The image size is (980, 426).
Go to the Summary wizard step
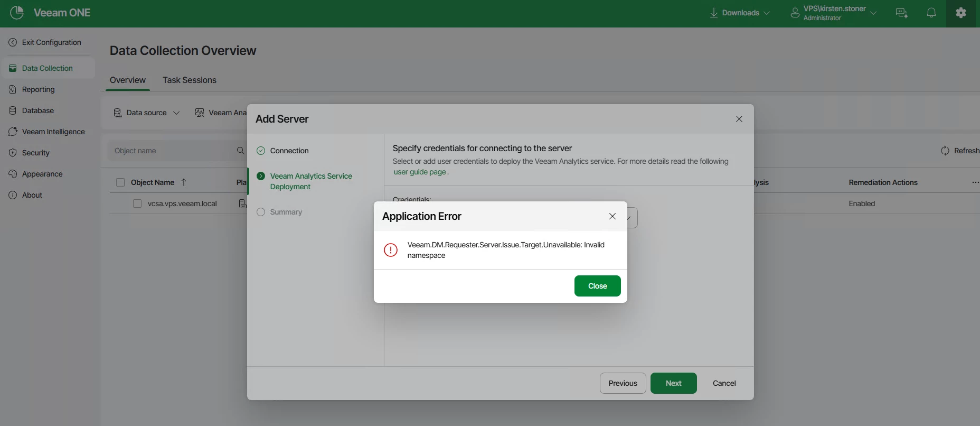click(286, 212)
